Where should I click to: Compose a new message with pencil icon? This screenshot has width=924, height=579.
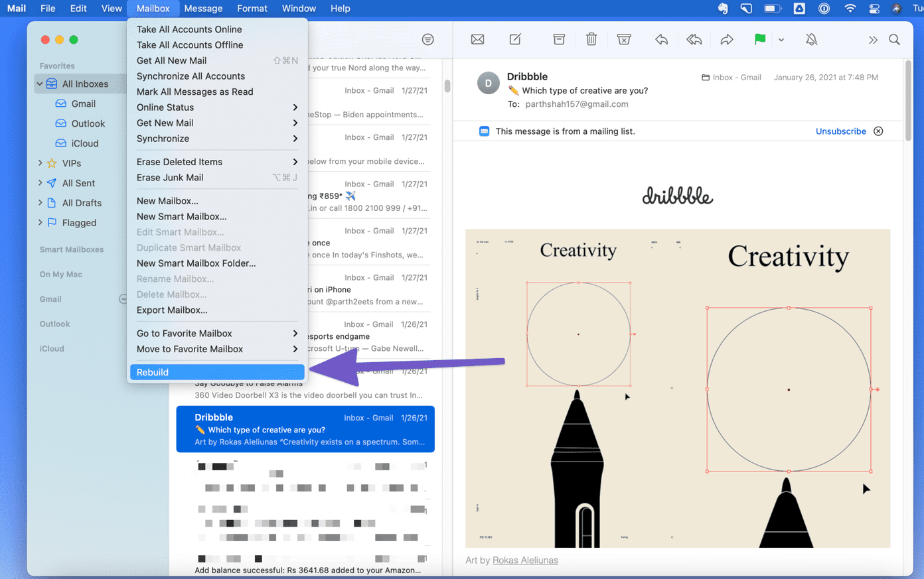click(515, 40)
